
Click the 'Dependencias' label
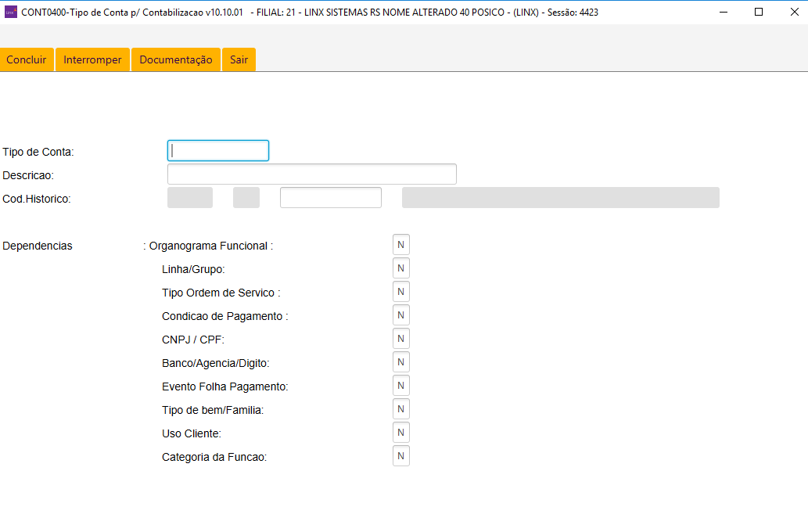point(37,246)
